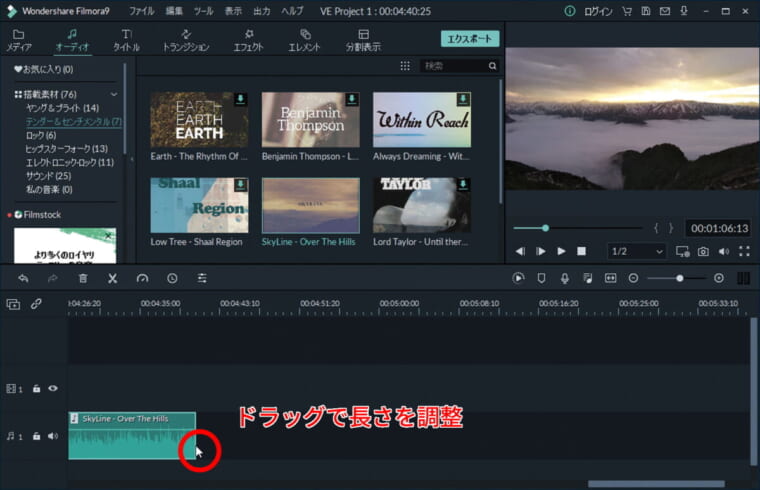This screenshot has height=490, width=760.
Task: Download the Earth audio track
Action: pyautogui.click(x=240, y=99)
